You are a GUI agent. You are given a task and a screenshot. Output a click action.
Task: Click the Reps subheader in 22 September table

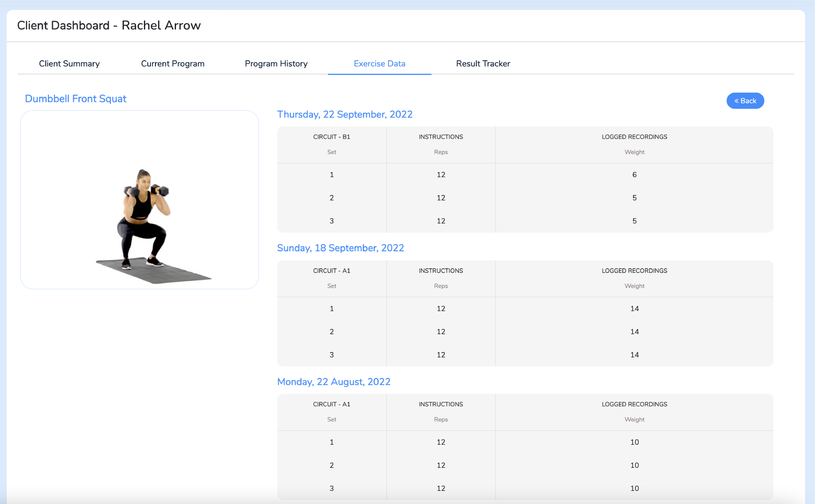point(441,152)
